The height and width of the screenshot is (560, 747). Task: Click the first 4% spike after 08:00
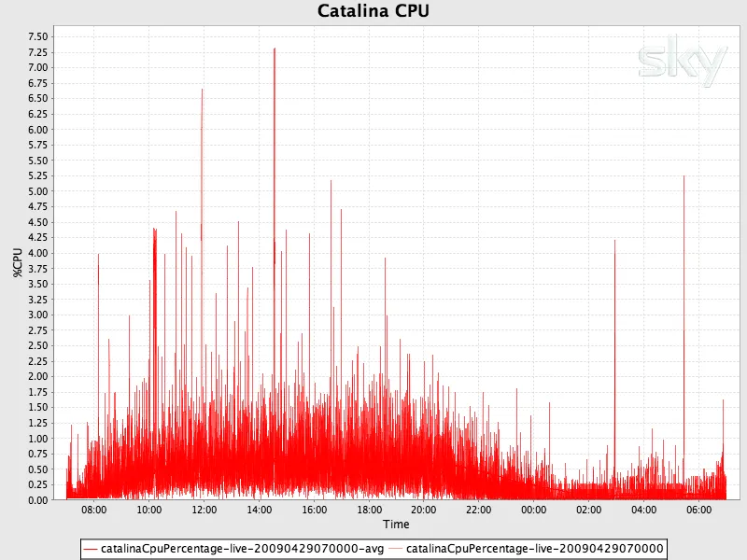coord(99,333)
